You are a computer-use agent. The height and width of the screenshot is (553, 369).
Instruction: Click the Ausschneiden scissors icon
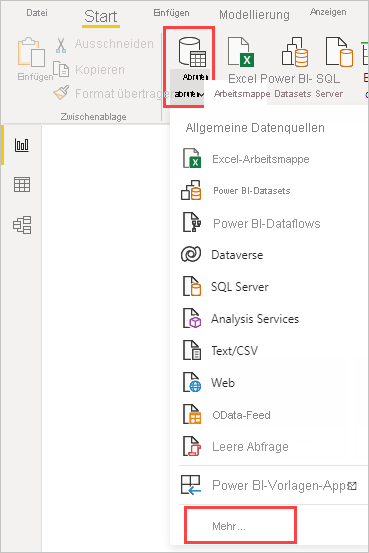tap(61, 45)
